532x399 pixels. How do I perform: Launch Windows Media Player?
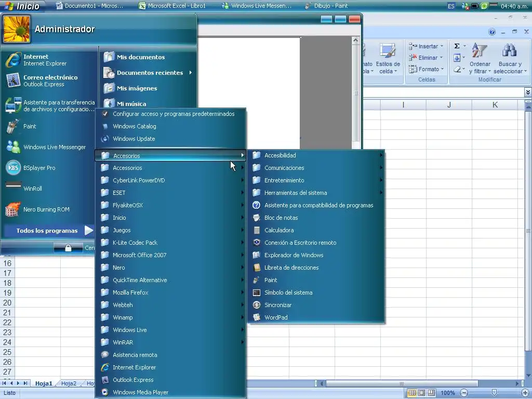[170, 392]
